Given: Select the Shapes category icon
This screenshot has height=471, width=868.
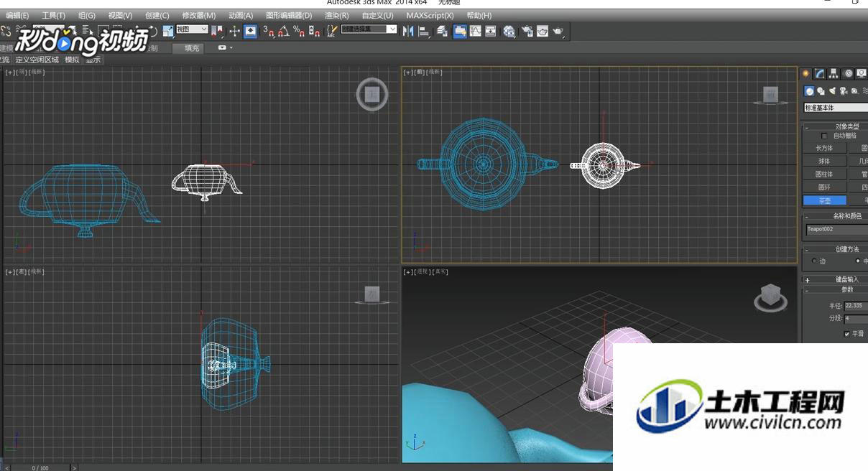Looking at the screenshot, I should tap(821, 91).
